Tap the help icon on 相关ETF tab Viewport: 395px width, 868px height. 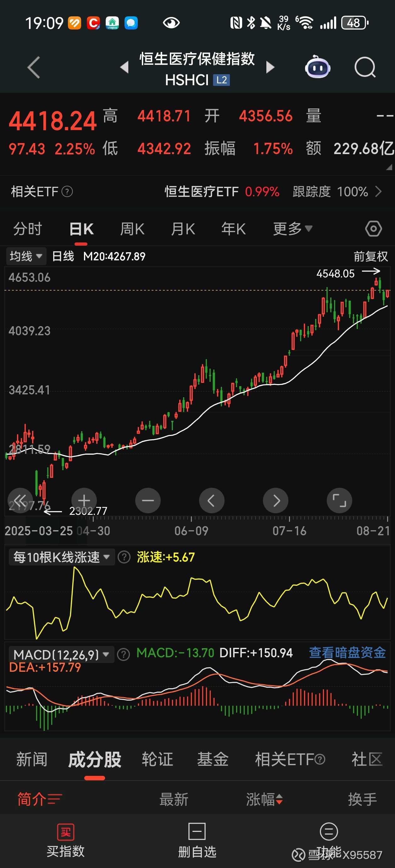point(320,759)
